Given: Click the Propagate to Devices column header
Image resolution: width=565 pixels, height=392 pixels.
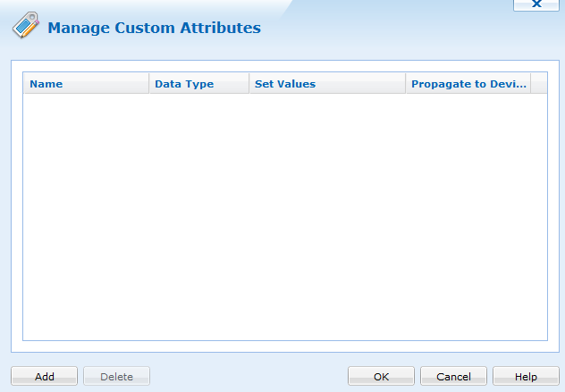Looking at the screenshot, I should click(x=468, y=84).
